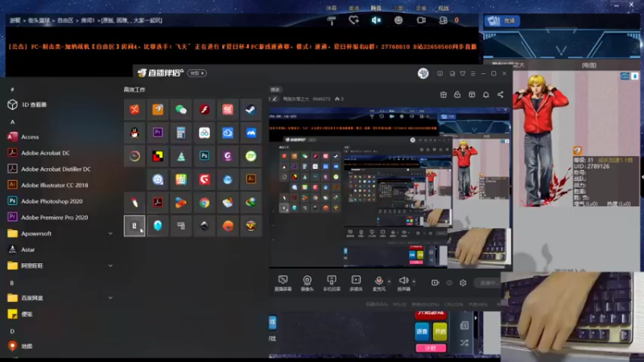644x362 pixels.
Task: Open Astar from the app list
Action: [x=28, y=249]
